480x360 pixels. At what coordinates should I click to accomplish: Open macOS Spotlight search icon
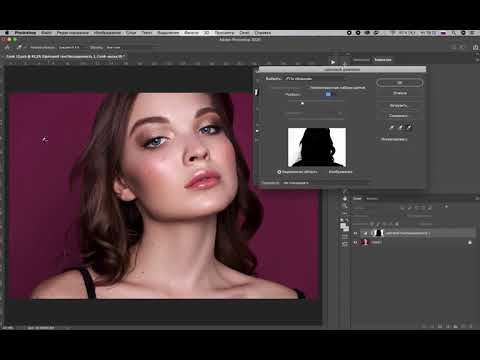(x=453, y=33)
